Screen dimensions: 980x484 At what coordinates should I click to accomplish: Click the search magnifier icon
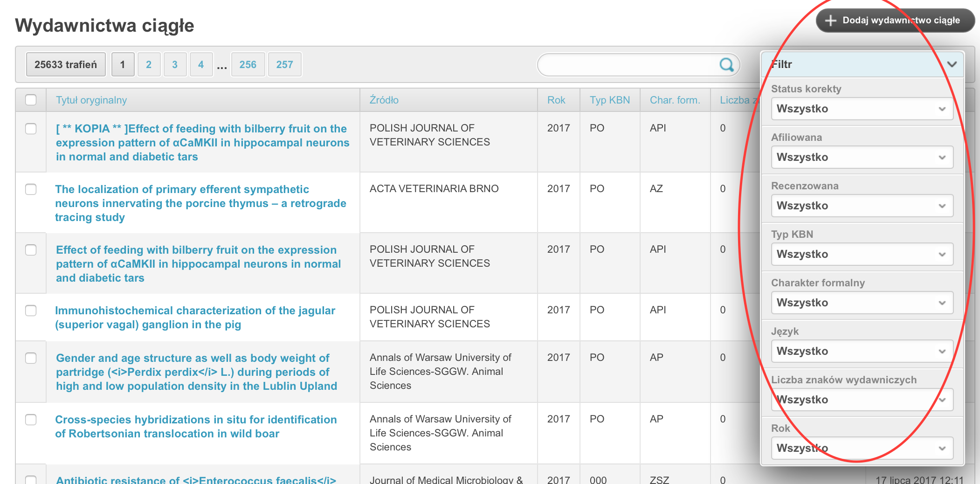tap(726, 65)
